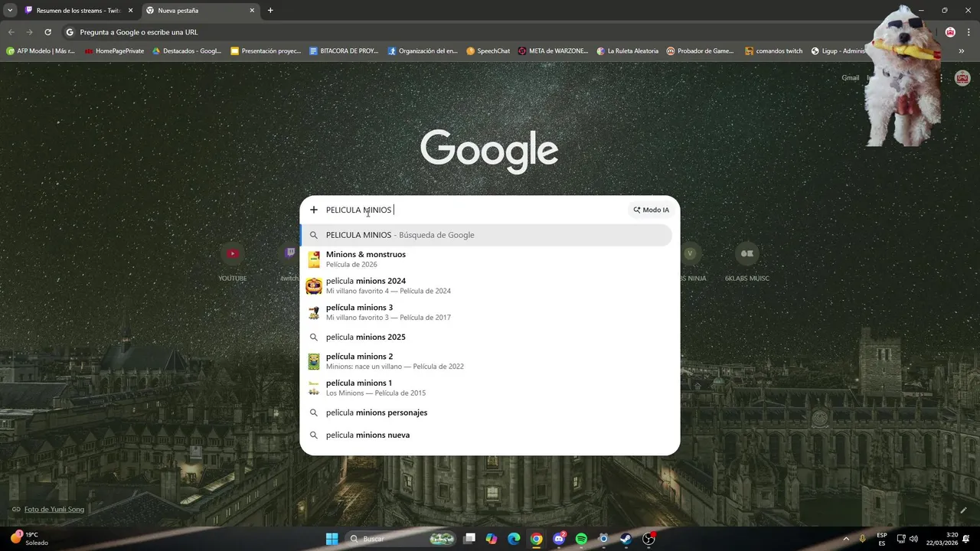This screenshot has width=980, height=551.
Task: Click Minions & monstruos poster thumbnail
Action: 314,259
